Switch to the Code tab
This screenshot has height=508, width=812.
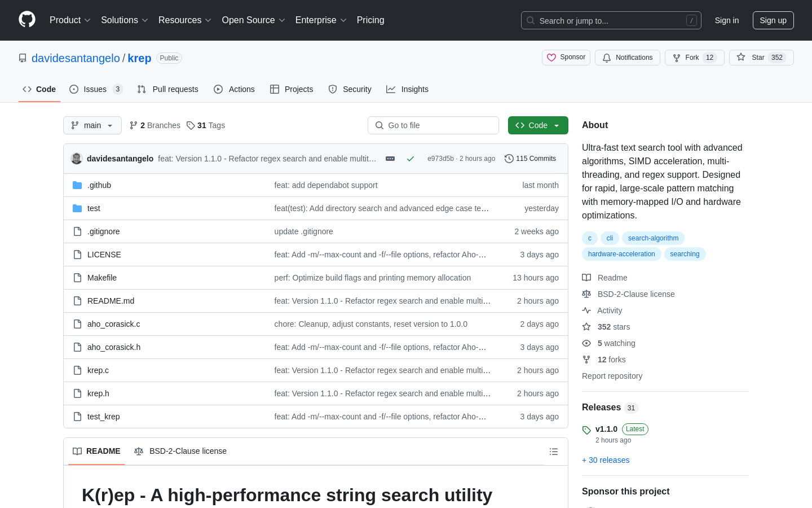[39, 89]
